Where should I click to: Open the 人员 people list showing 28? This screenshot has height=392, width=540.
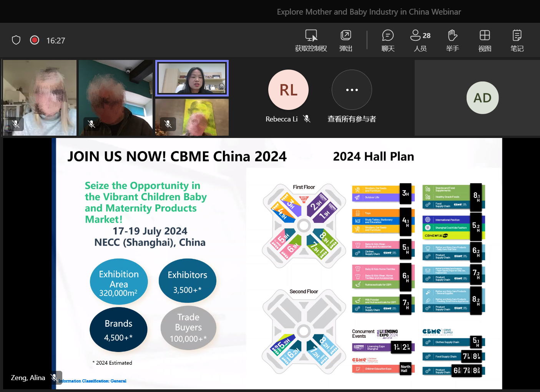point(420,40)
